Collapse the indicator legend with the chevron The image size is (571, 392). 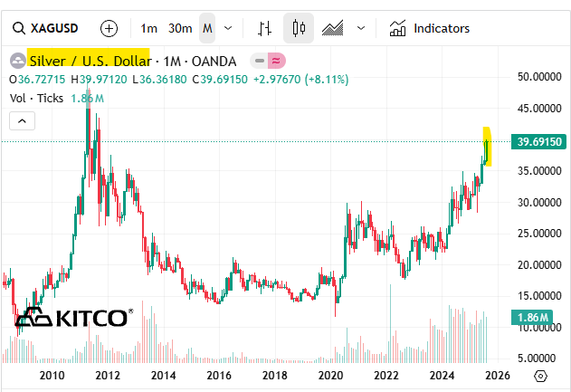(x=22, y=120)
